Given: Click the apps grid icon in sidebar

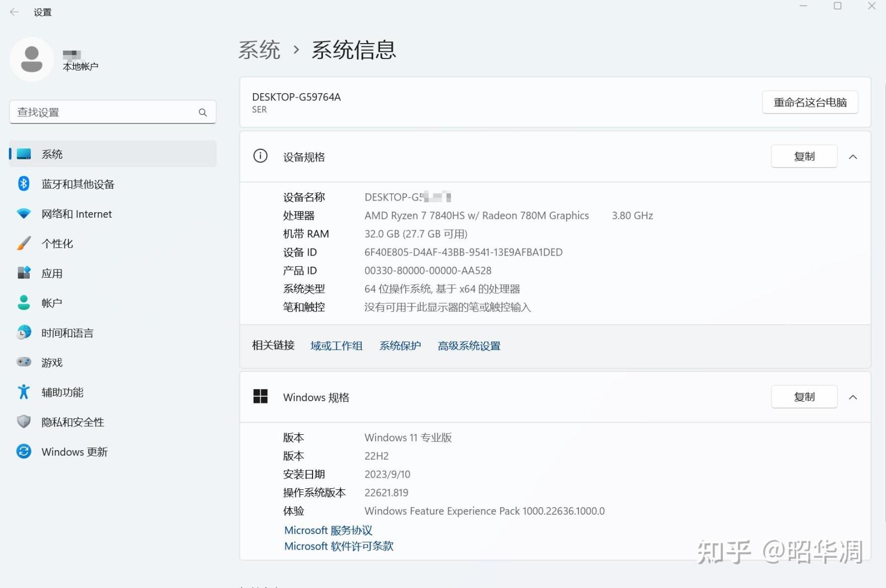Looking at the screenshot, I should point(24,273).
